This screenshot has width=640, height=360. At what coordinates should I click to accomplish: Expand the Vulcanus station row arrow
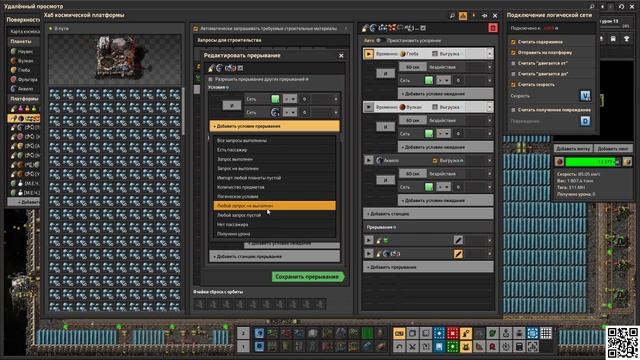pyautogui.click(x=489, y=107)
